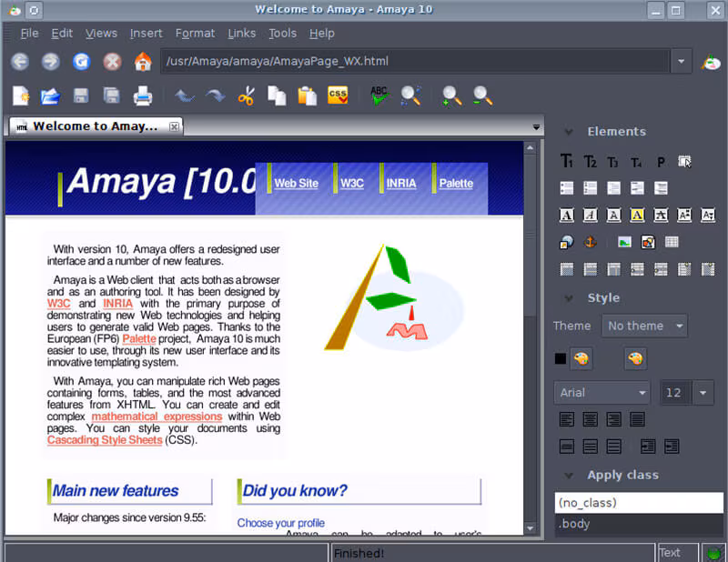Image resolution: width=728 pixels, height=562 pixels.
Task: Undo the last action
Action: pos(185,96)
